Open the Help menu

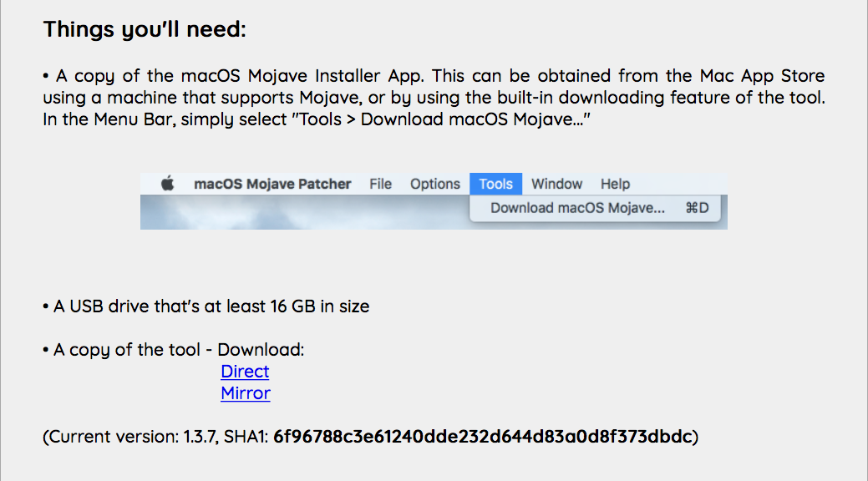tap(615, 184)
